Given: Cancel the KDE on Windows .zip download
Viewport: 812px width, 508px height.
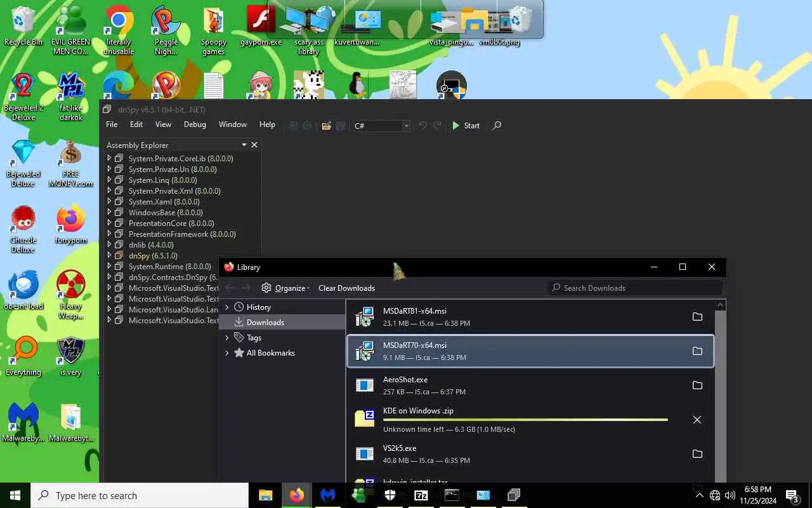Looking at the screenshot, I should (697, 420).
